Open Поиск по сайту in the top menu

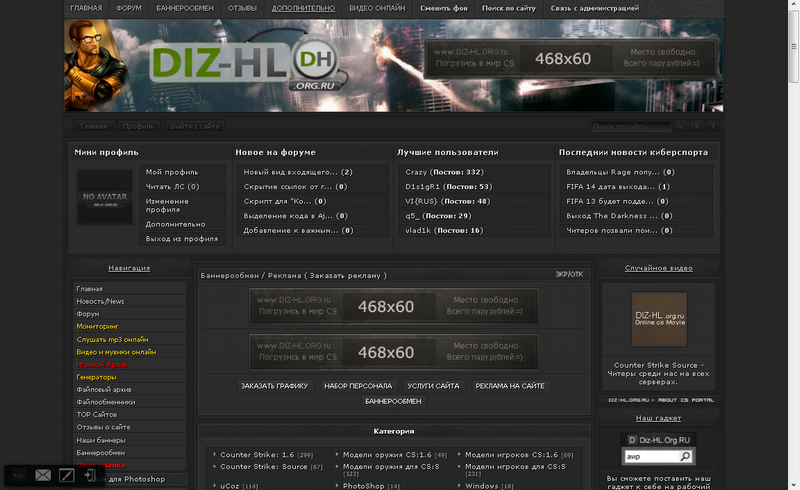pos(509,8)
